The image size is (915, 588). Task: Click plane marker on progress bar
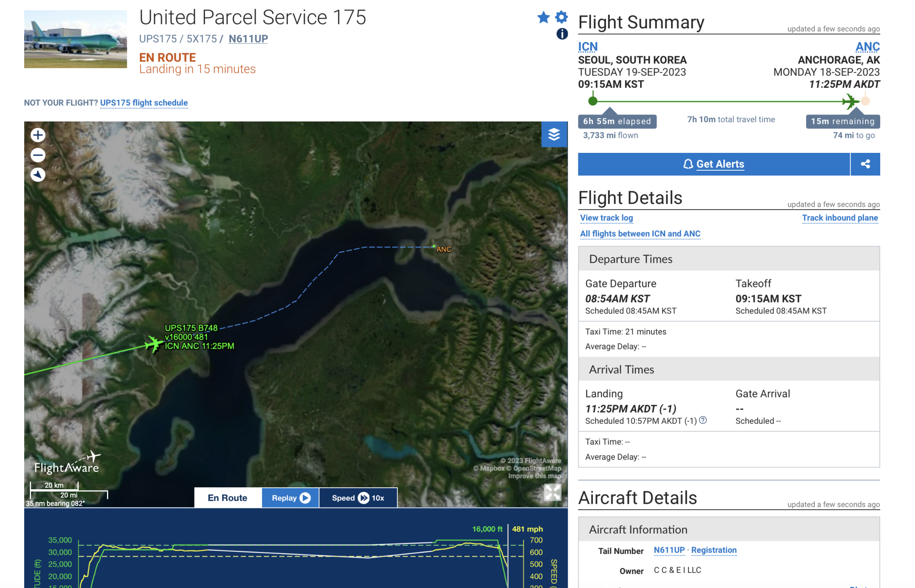[x=850, y=101]
